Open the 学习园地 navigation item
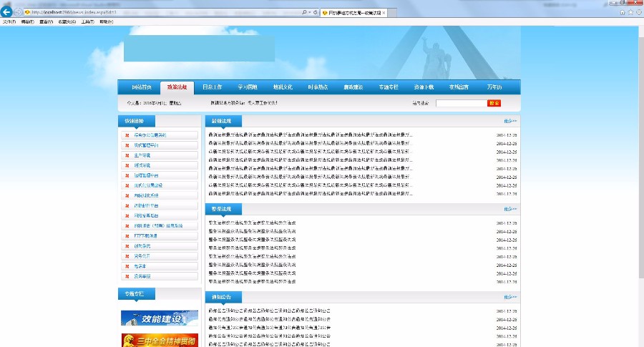 (x=248, y=87)
